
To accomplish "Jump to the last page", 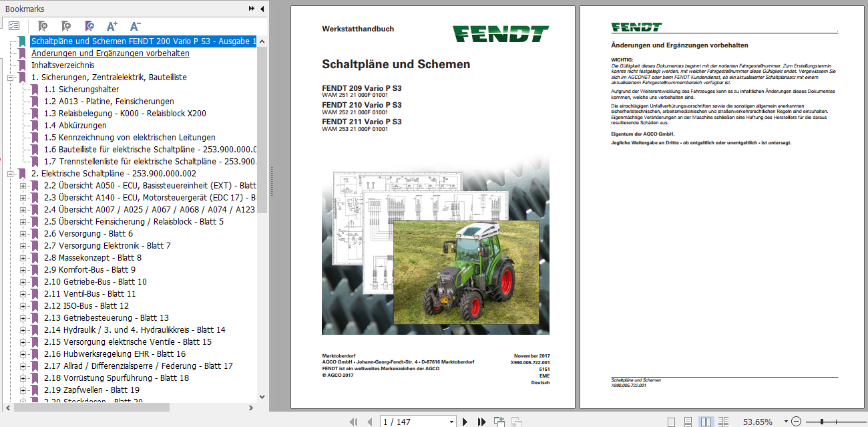I will pos(481,422).
